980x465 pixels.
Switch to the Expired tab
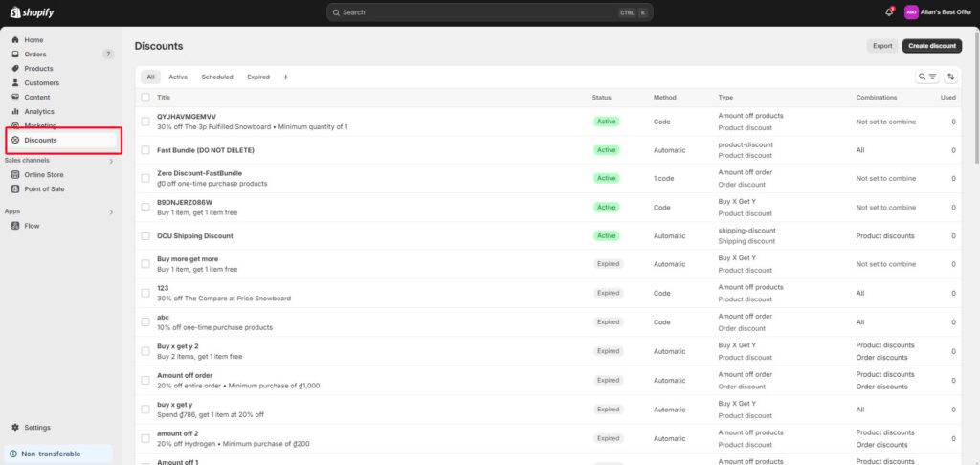click(x=258, y=77)
